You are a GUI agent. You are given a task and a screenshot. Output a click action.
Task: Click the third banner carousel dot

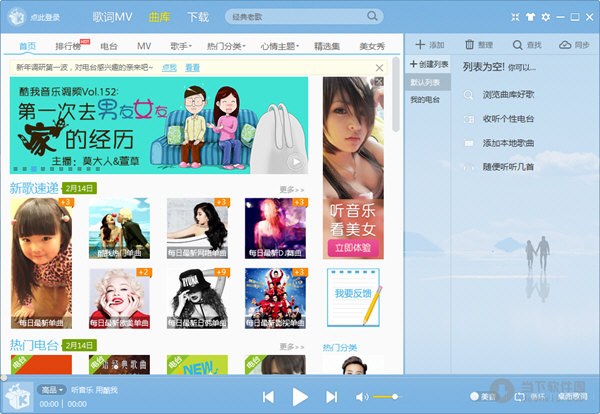pyautogui.click(x=34, y=168)
